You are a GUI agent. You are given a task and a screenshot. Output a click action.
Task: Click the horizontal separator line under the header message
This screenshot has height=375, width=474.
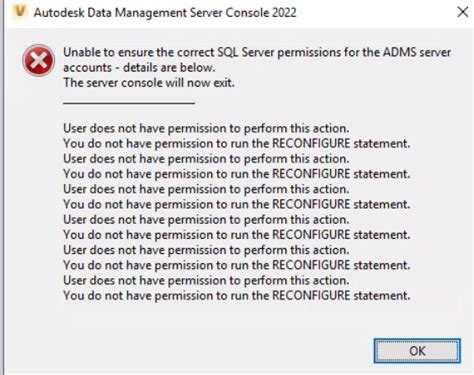(x=129, y=103)
